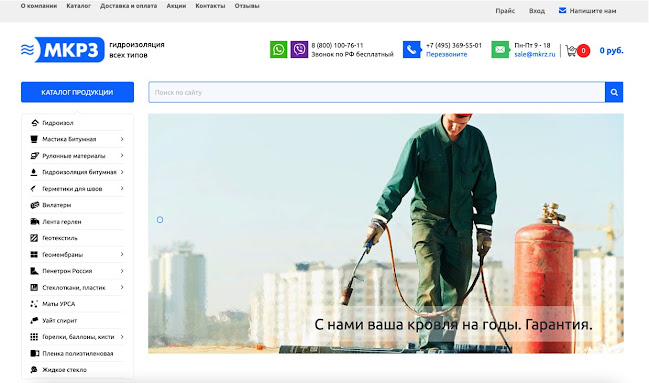Click the Уайт спирит icon
Viewport: 649px width, 383px height.
tap(34, 320)
